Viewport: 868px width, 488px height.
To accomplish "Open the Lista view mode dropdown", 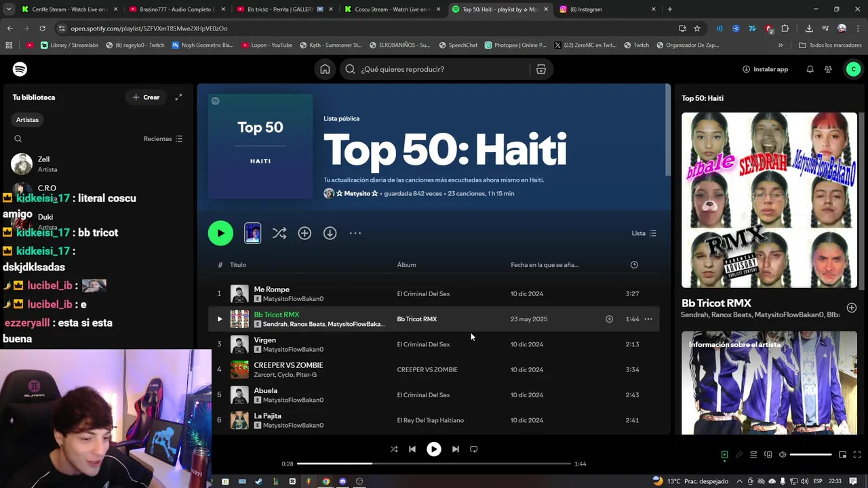I will point(644,233).
